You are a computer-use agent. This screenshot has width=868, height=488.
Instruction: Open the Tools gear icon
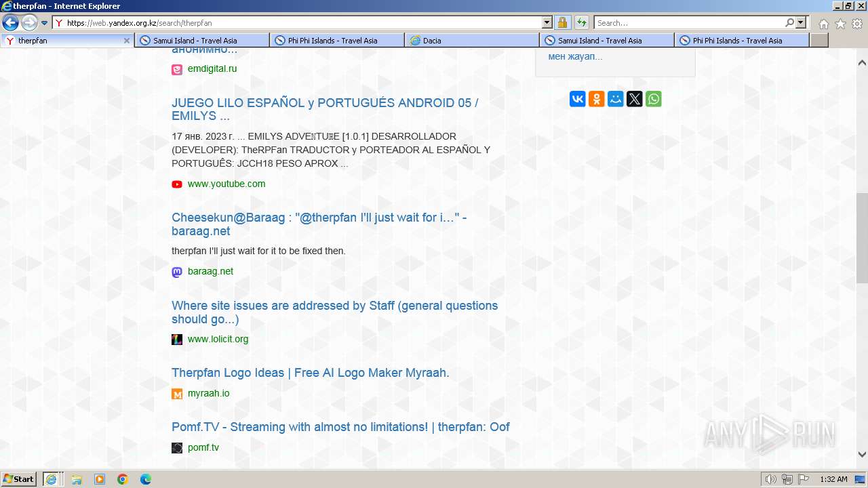pos(857,24)
